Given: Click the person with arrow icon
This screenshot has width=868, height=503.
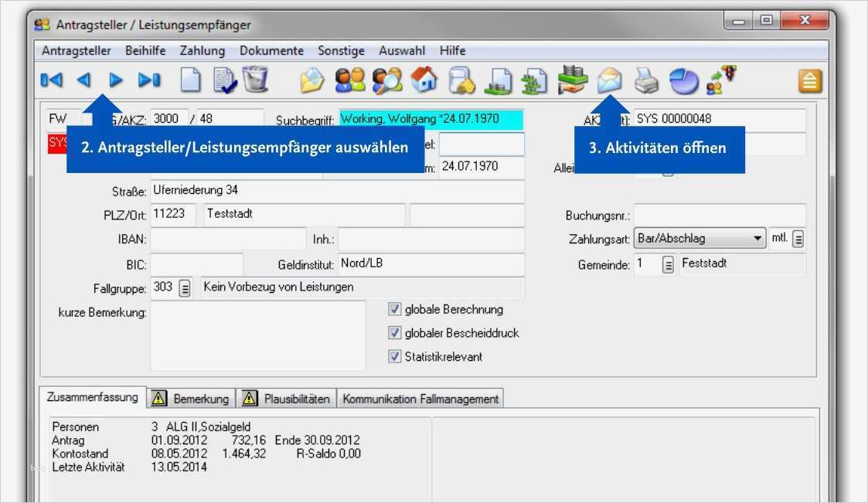Looking at the screenshot, I should tap(723, 80).
